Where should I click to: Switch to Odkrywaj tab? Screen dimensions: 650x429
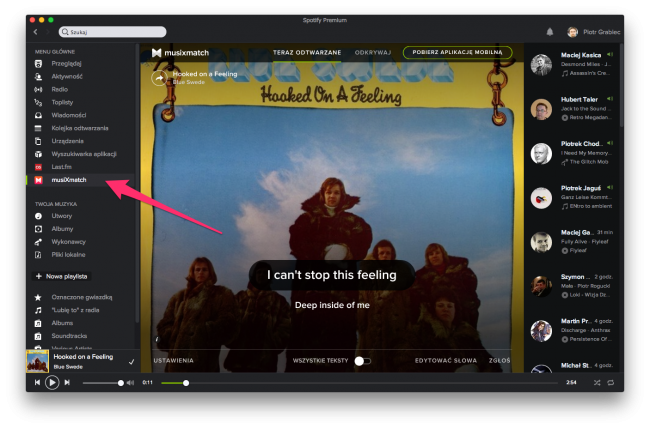tap(373, 53)
